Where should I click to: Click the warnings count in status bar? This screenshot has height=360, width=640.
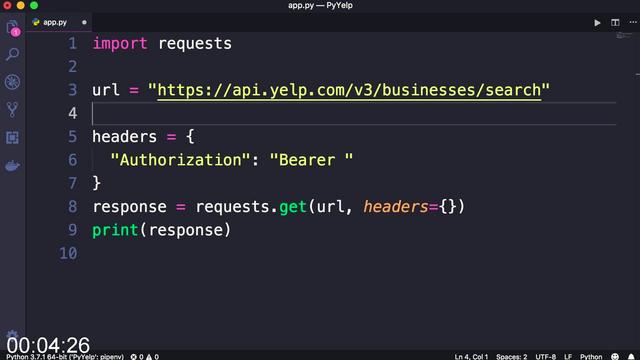click(153, 357)
